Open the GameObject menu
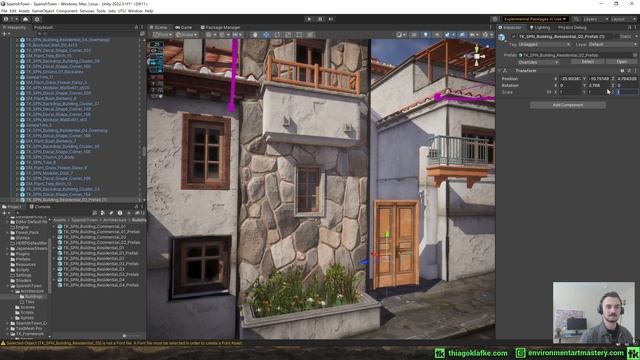Screen dimensions: 640x360 pos(43,11)
